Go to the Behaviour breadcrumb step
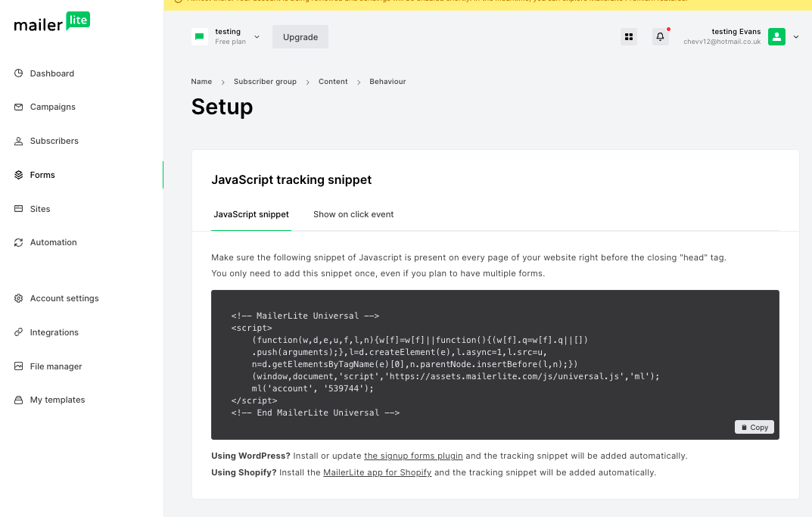This screenshot has height=517, width=812. [387, 81]
